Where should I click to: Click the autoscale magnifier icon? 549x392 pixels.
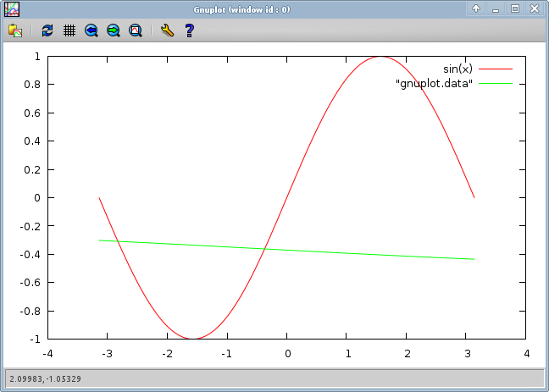(x=136, y=30)
